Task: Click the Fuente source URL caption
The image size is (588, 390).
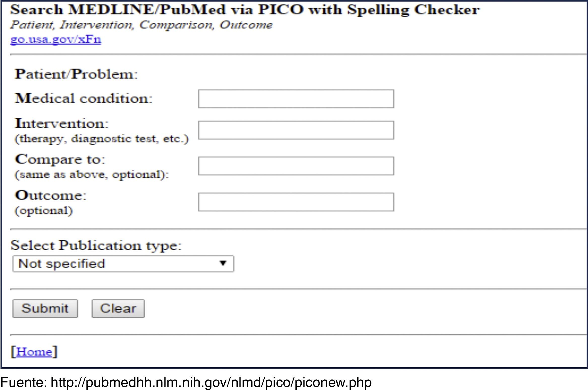Action: (186, 382)
